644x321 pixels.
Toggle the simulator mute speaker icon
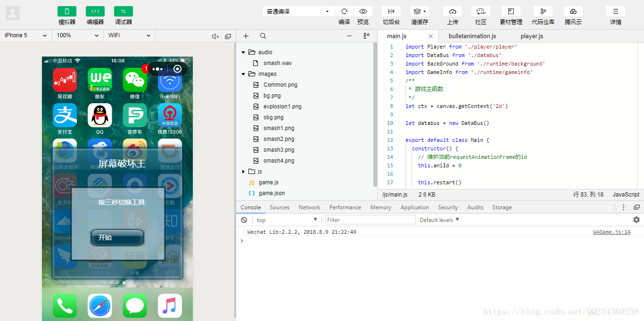point(215,36)
